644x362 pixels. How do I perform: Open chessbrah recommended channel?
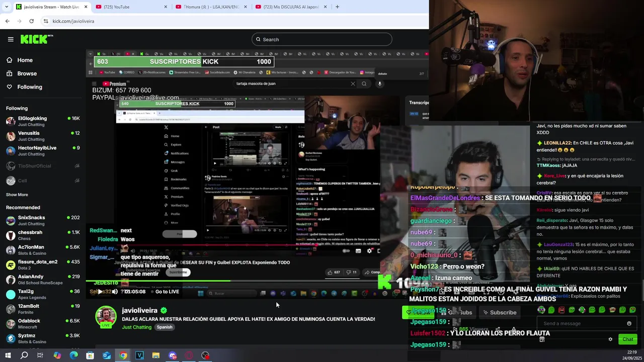tap(43, 235)
